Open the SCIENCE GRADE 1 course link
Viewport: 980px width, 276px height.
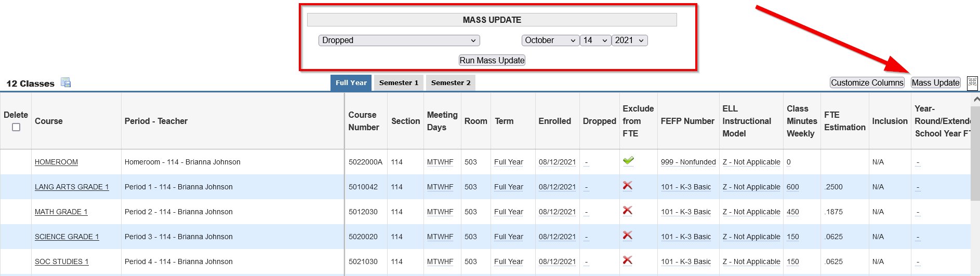67,237
